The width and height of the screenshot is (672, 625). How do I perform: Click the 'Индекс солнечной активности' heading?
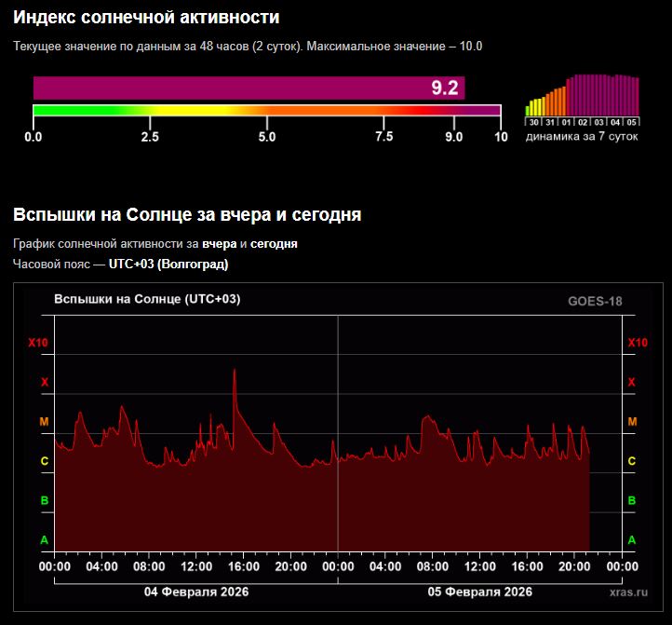[x=146, y=18]
